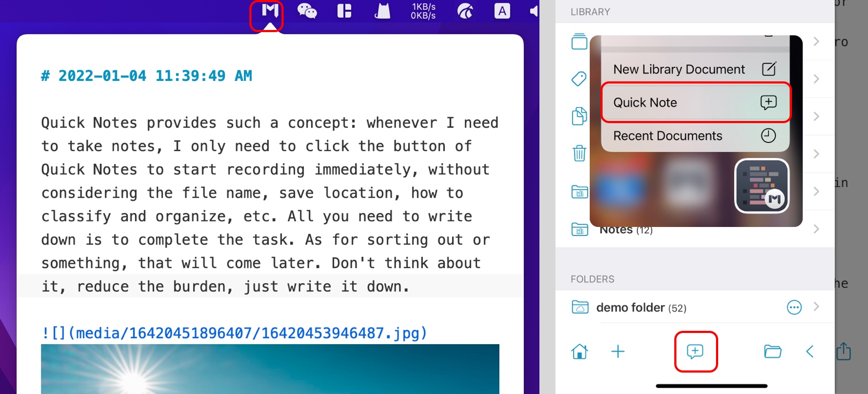Expand the demo folder with its chevron

[x=816, y=307]
